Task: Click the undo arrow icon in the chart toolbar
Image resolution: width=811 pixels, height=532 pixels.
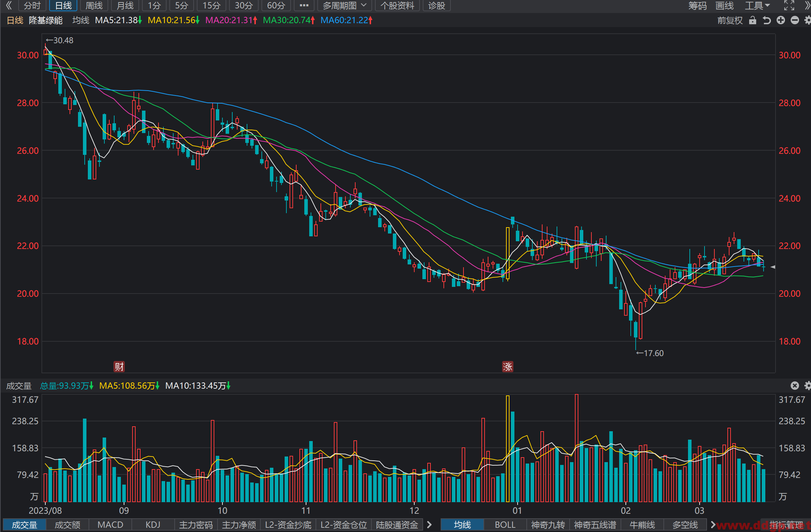Action: (x=767, y=20)
